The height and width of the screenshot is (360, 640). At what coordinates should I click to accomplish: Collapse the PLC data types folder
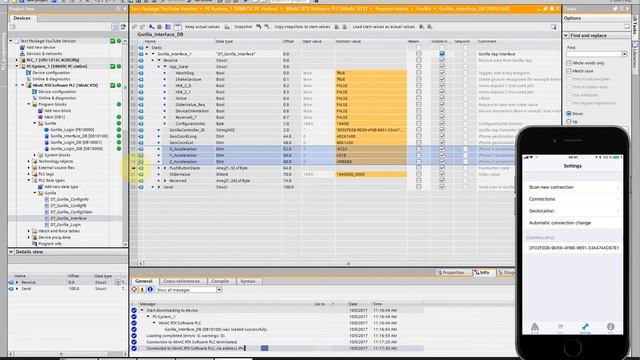tap(29, 180)
